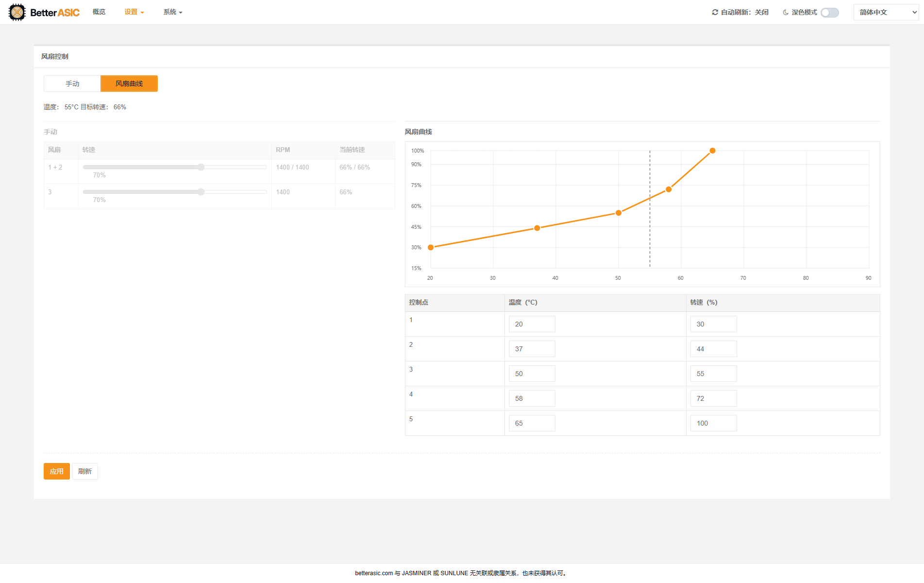Click control point 4 speed field with 72

(713, 398)
